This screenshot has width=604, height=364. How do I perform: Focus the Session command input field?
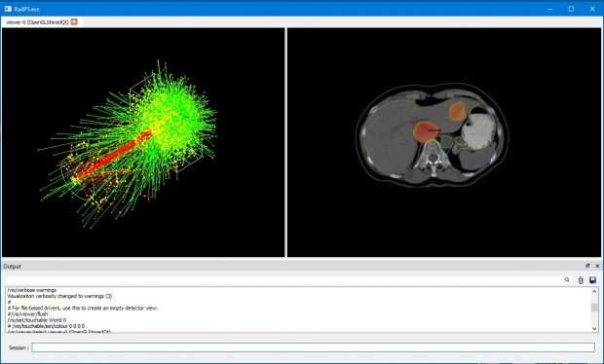click(313, 347)
